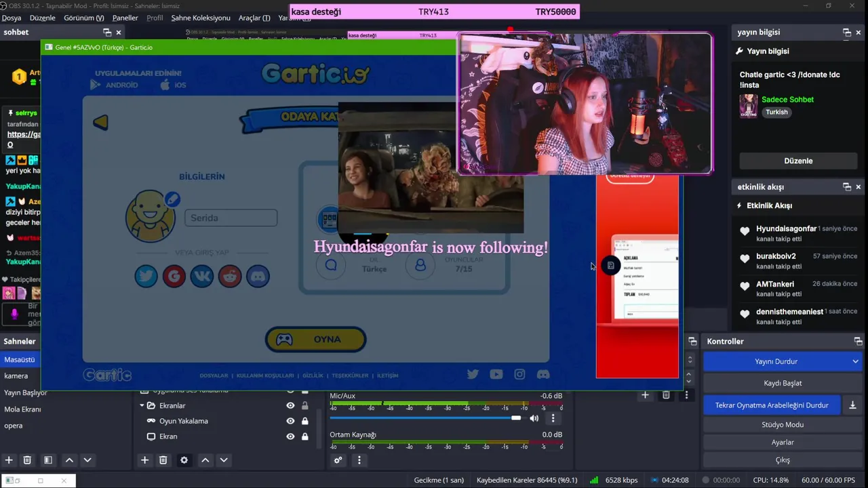
Task: Open the Sahne Koleksiyonu menu
Action: [200, 18]
